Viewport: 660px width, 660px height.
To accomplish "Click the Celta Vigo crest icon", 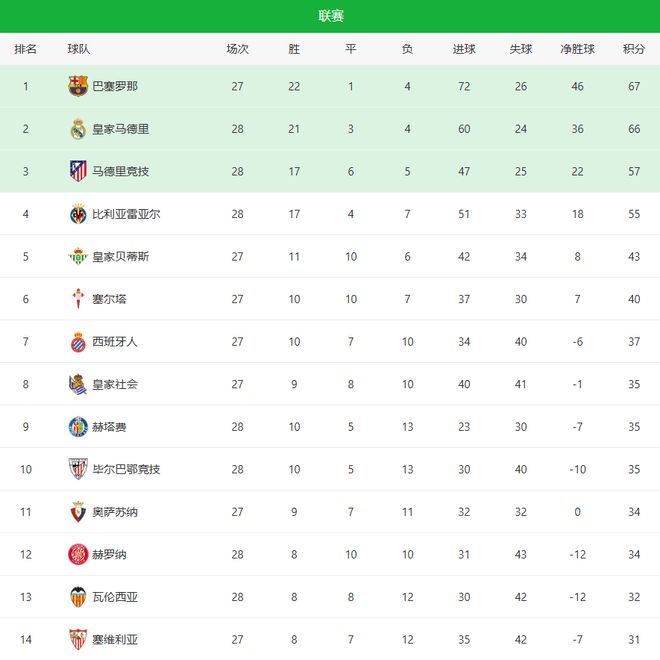I will 78,299.
